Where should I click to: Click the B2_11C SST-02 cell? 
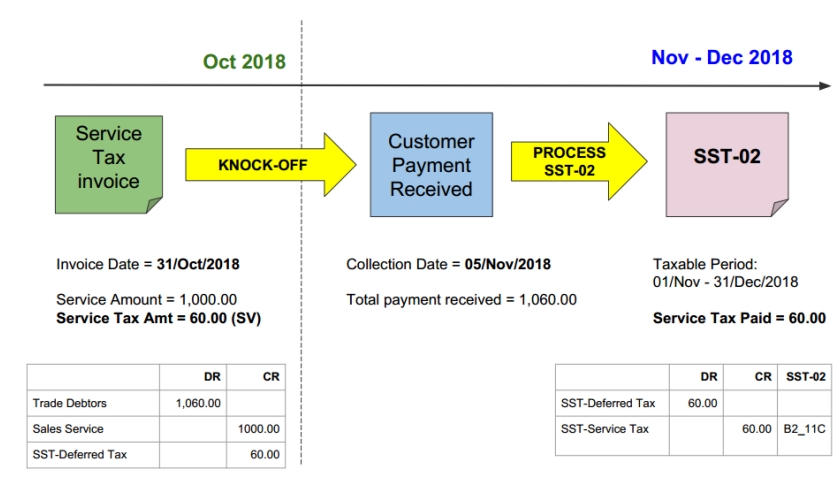tap(807, 428)
